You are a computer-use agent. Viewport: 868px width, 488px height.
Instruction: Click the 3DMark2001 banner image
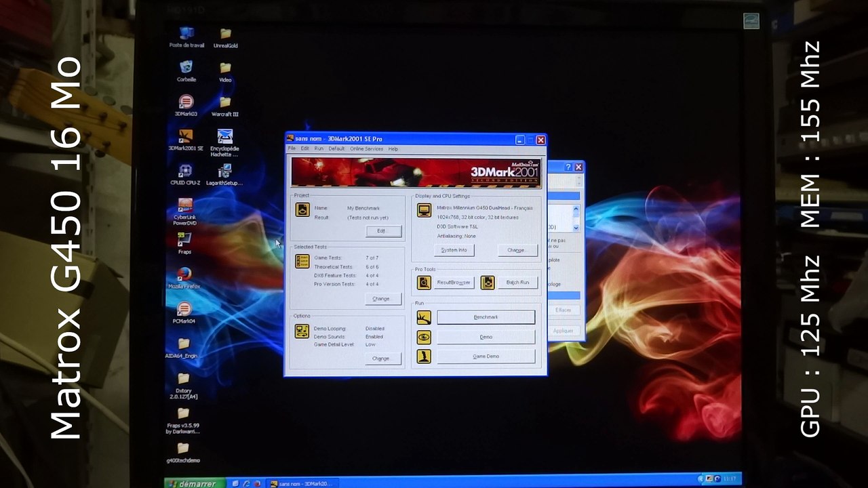click(416, 172)
